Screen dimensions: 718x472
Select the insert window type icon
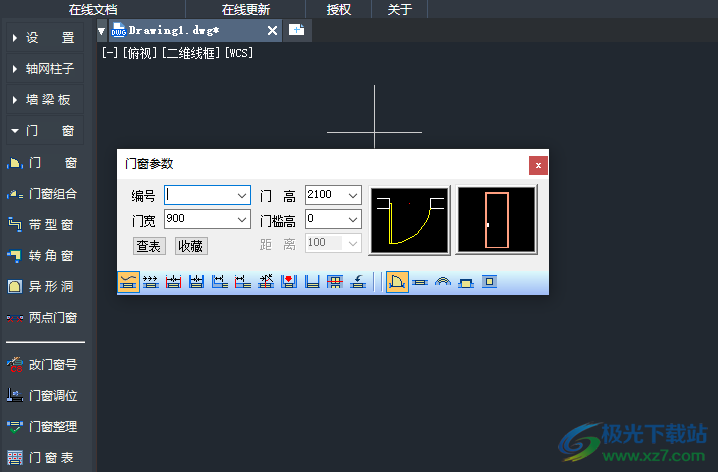tap(420, 282)
